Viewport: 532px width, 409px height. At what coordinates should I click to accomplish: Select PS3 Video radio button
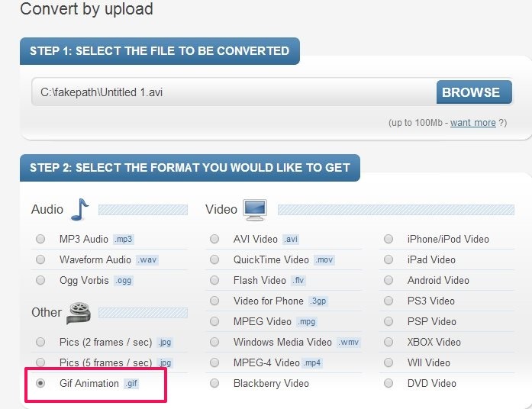click(x=389, y=301)
